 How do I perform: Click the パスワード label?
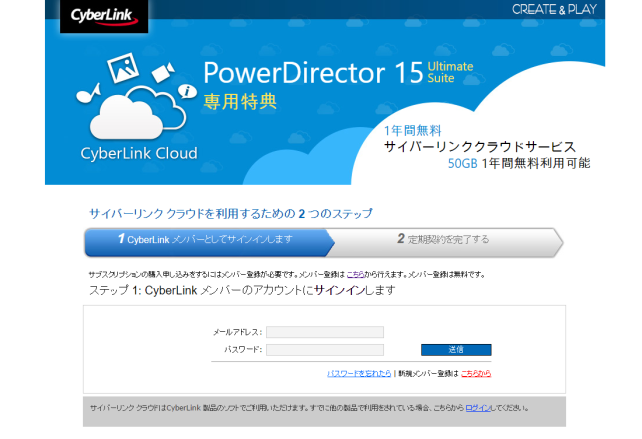(x=243, y=350)
